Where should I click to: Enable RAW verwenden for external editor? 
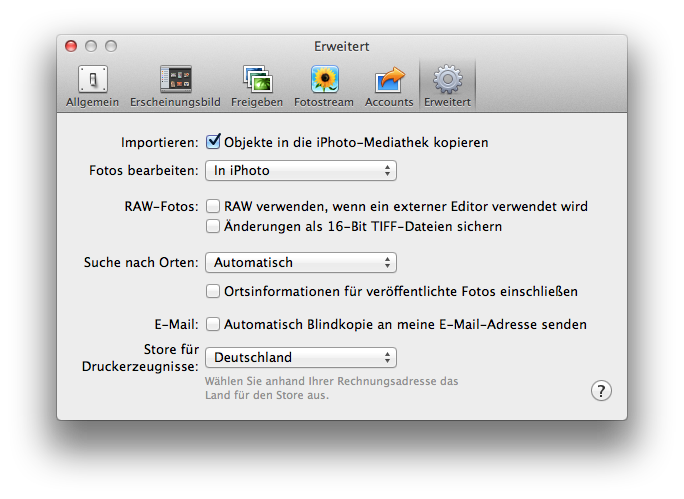click(213, 206)
